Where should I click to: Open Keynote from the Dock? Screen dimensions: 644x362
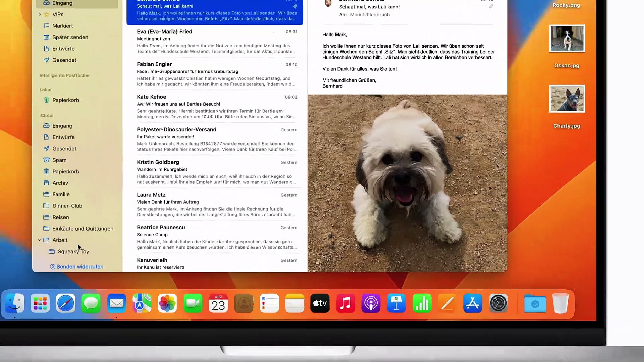tap(396, 304)
